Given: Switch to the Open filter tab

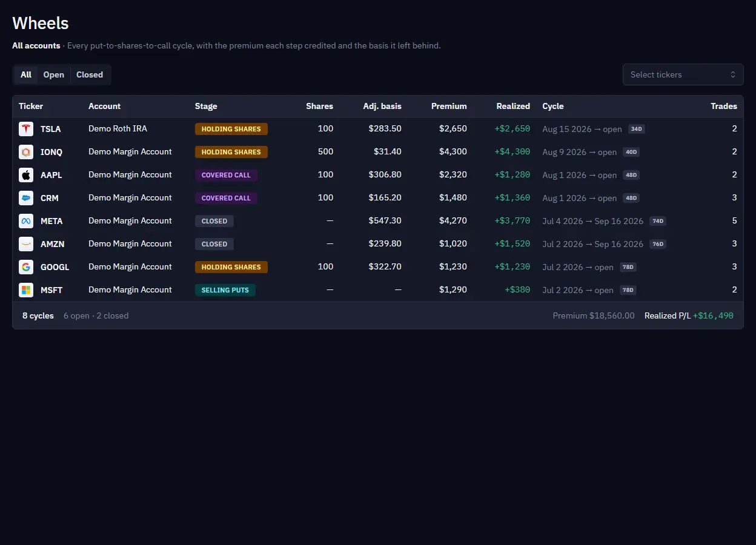Looking at the screenshot, I should [54, 74].
